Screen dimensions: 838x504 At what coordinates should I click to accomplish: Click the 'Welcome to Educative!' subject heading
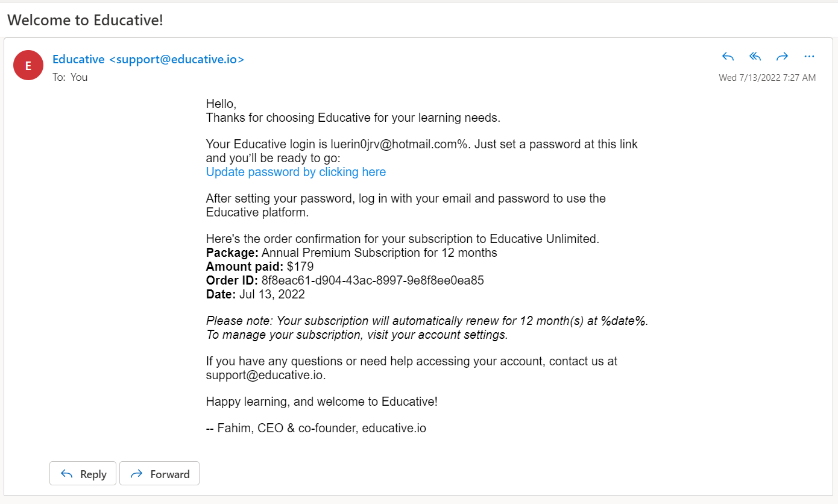[85, 20]
